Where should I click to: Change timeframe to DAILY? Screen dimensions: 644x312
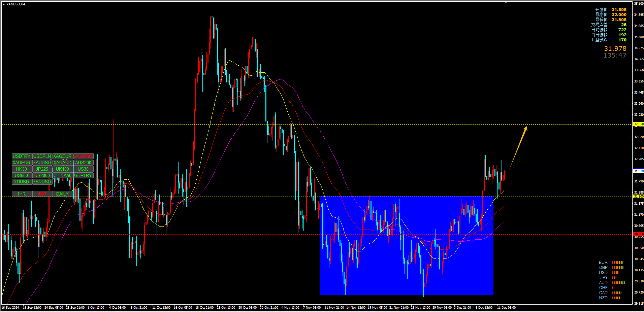click(x=63, y=194)
